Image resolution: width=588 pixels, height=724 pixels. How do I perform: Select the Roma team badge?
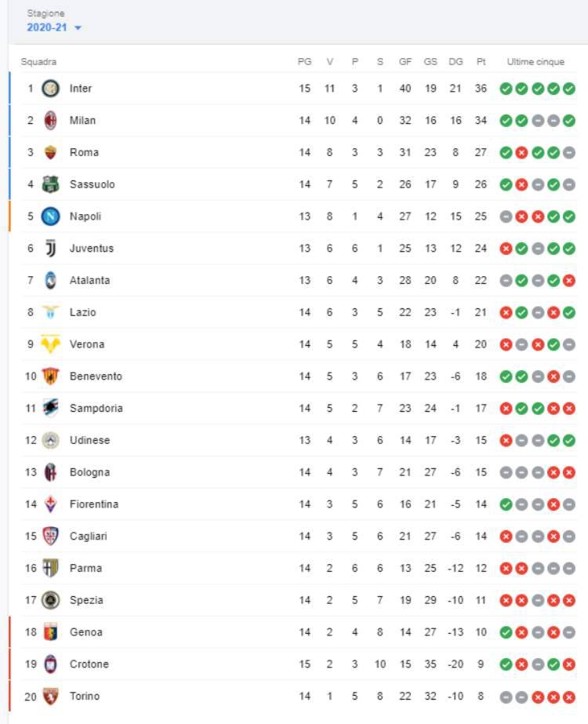pyautogui.click(x=50, y=152)
